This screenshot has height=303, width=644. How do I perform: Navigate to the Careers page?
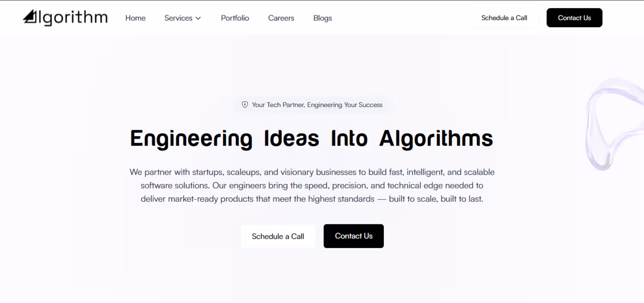click(281, 18)
